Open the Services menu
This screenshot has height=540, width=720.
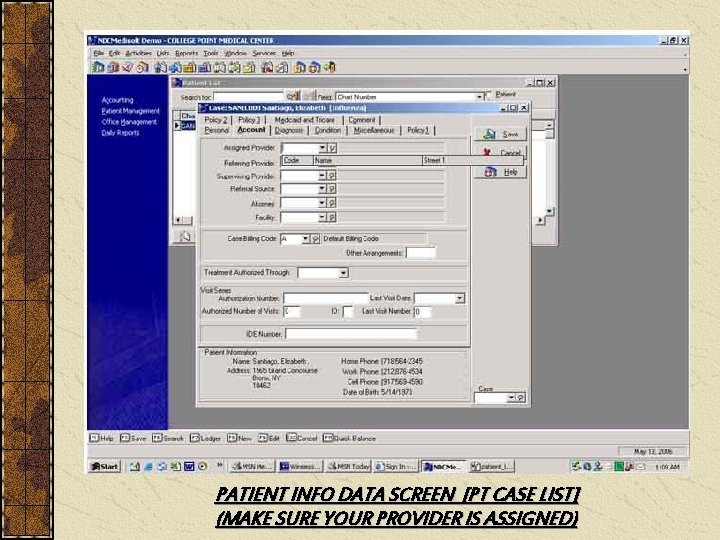264,53
